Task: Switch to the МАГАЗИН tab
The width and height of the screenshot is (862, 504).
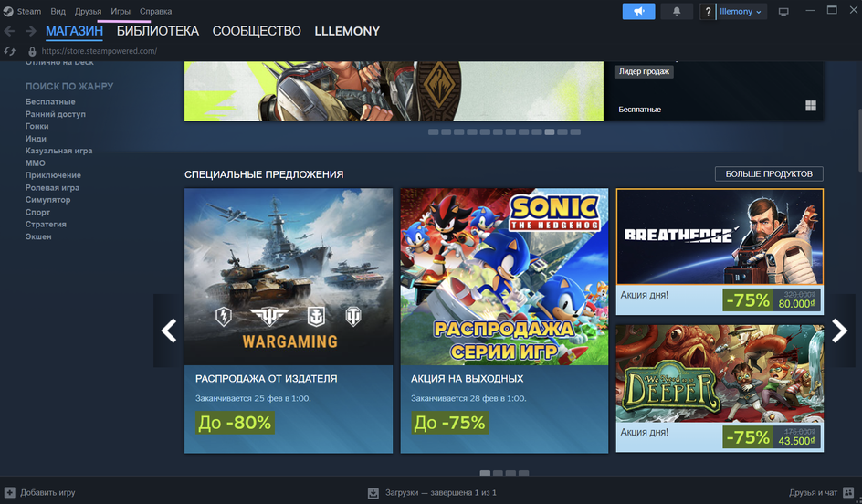Action: (74, 31)
